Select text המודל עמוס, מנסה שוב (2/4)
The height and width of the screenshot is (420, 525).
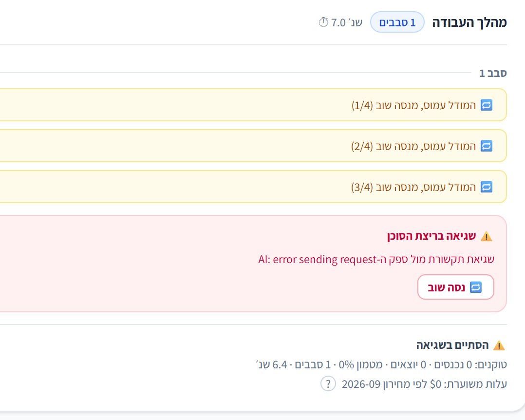[413, 146]
